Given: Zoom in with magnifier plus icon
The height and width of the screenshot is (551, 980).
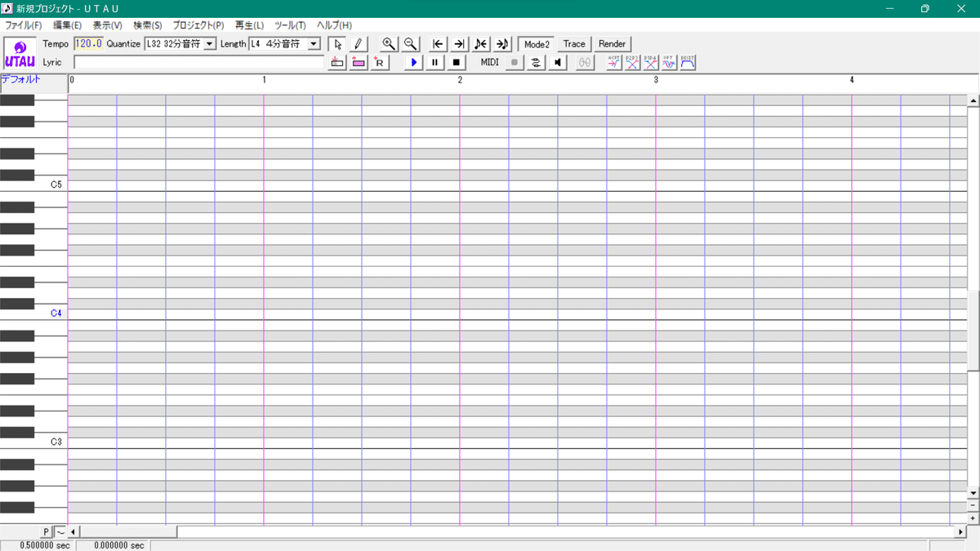Looking at the screenshot, I should click(389, 44).
